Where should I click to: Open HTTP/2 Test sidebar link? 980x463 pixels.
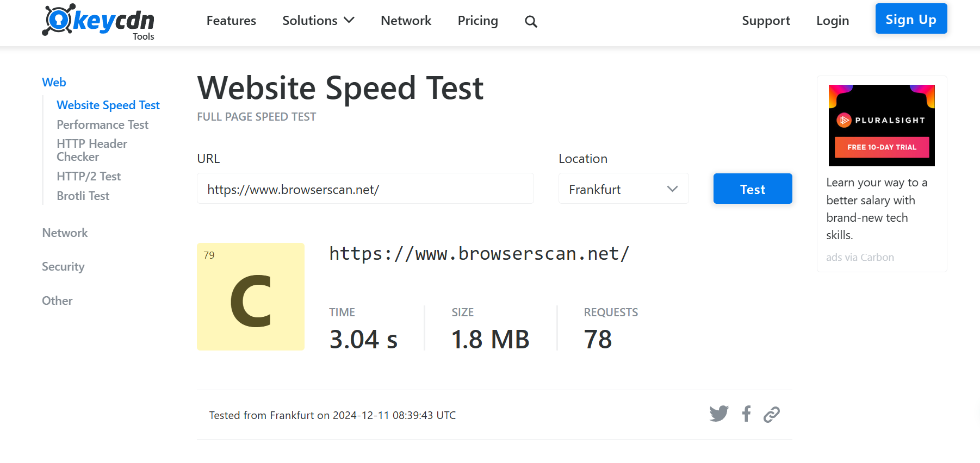89,177
